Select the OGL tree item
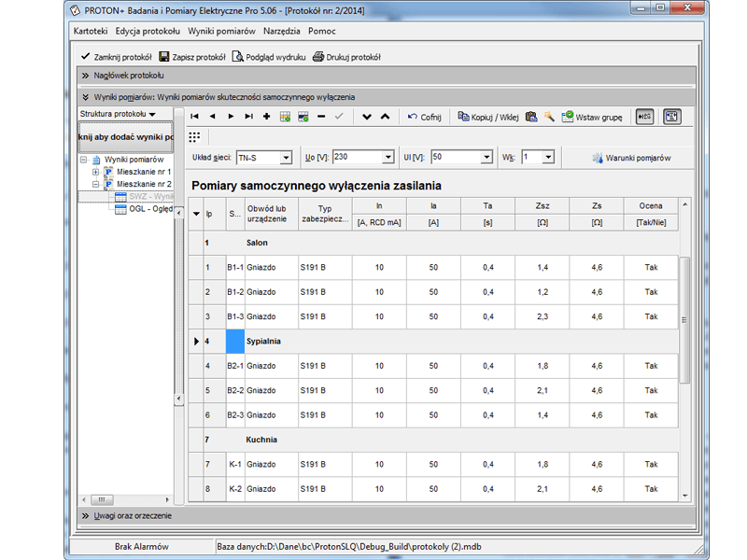 pos(145,209)
